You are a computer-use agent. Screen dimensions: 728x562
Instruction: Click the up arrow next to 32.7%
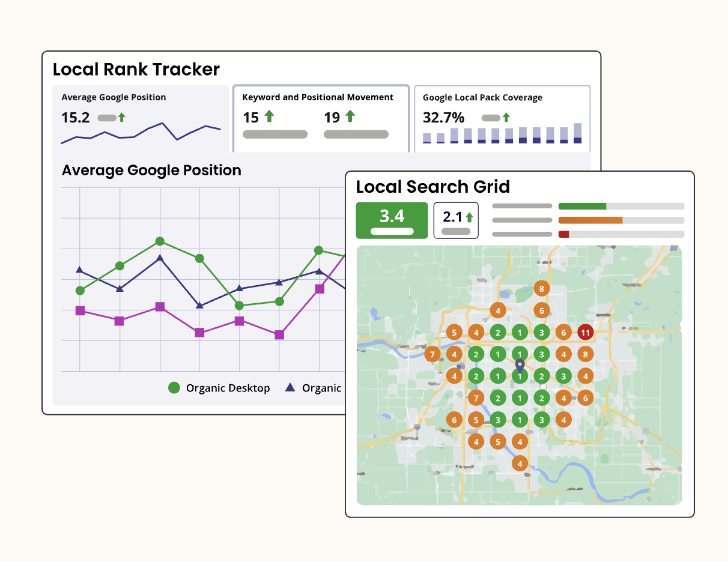506,118
